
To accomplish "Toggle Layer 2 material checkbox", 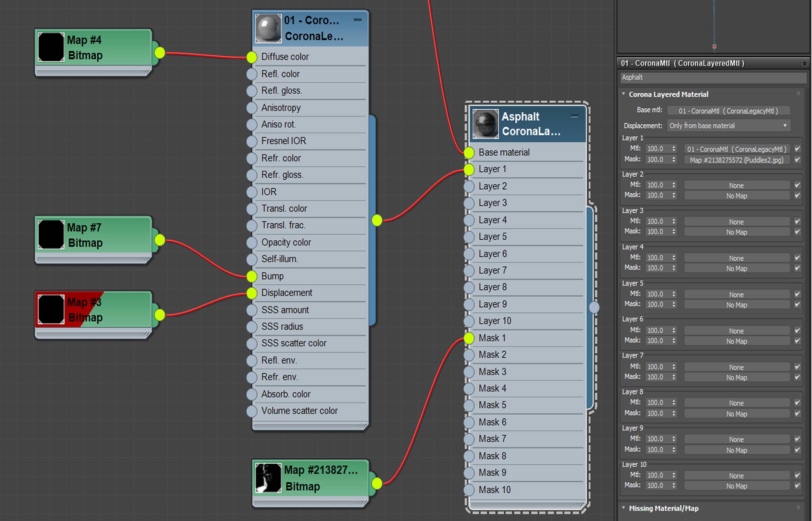I will coord(797,185).
